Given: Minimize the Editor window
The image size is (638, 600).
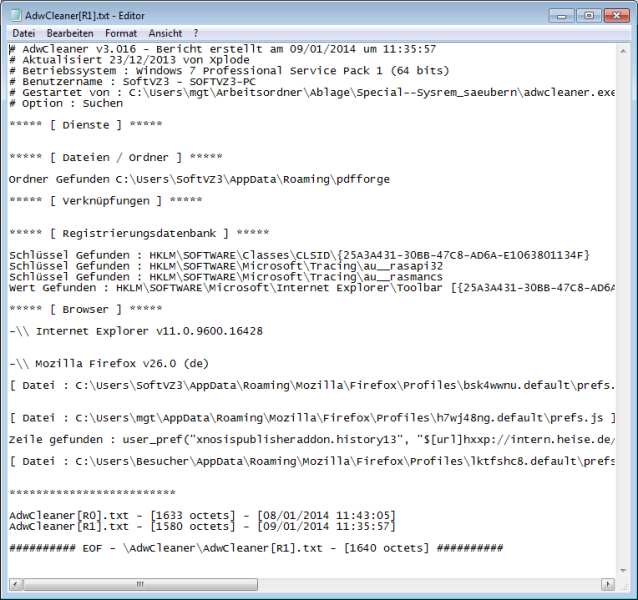Looking at the screenshot, I should tap(562, 16).
